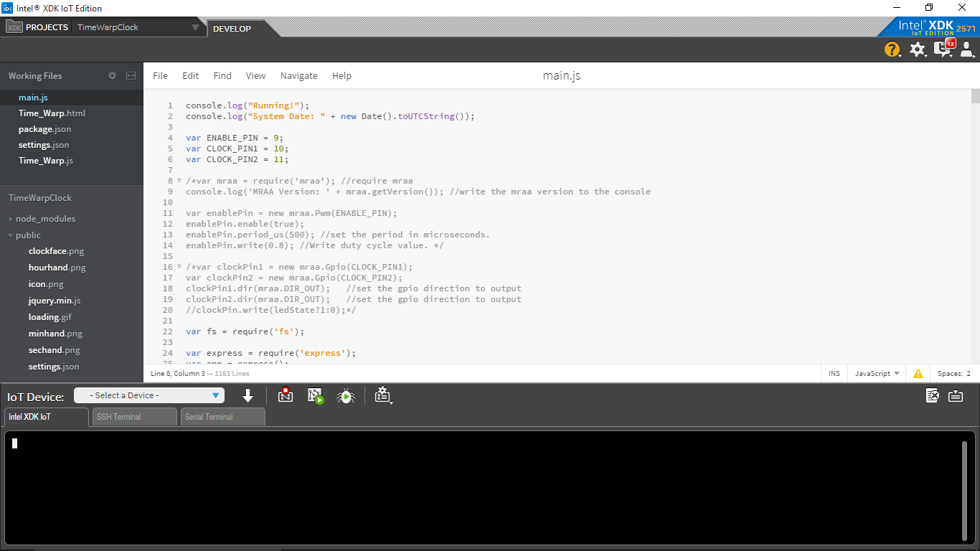Screen dimensions: 980x551
Task: Click the cursor position status 'Line 8, Column 3'
Action: pos(177,374)
